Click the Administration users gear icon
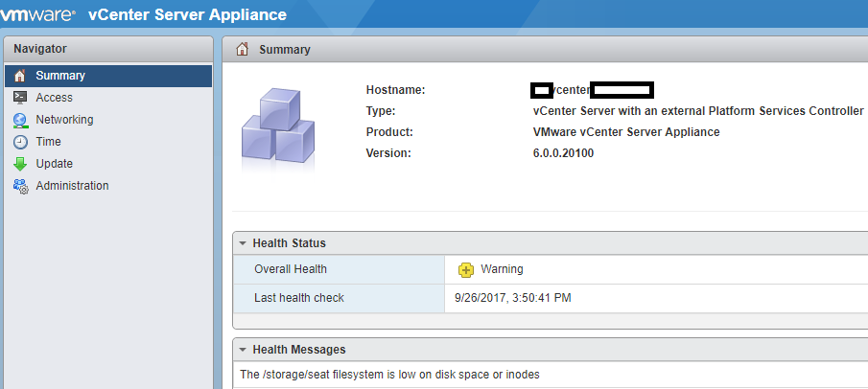 pos(20,186)
